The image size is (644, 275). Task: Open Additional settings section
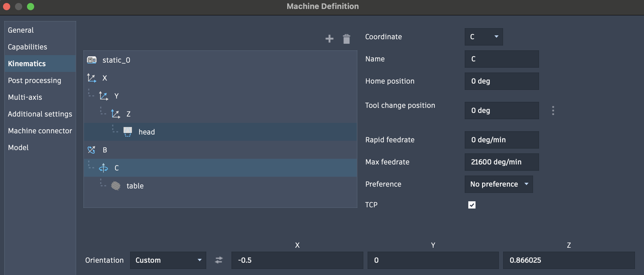click(x=40, y=114)
